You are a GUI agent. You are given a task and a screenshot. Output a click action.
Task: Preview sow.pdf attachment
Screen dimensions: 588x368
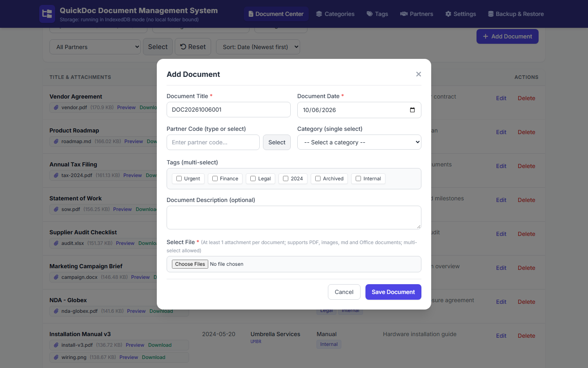point(122,209)
